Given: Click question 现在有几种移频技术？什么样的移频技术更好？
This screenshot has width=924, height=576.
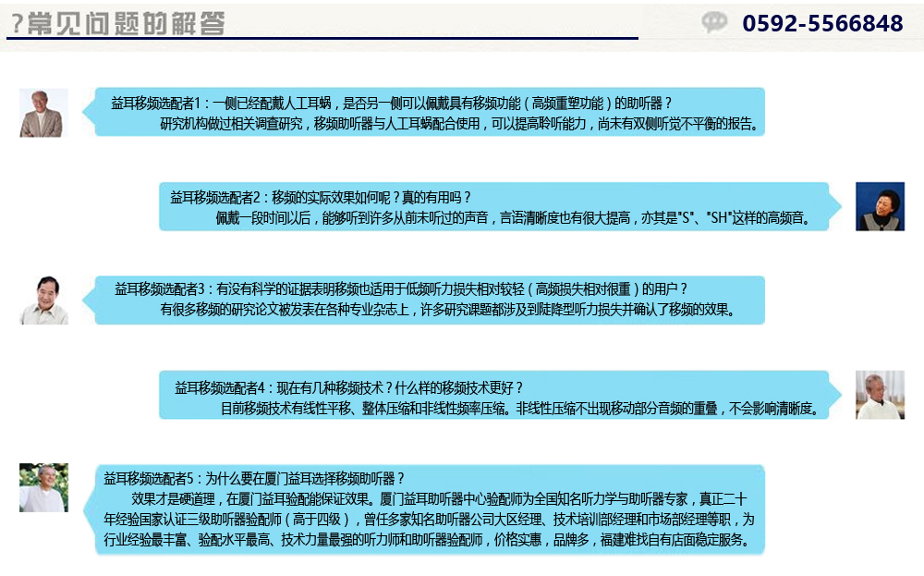Looking at the screenshot, I should pos(399,388).
